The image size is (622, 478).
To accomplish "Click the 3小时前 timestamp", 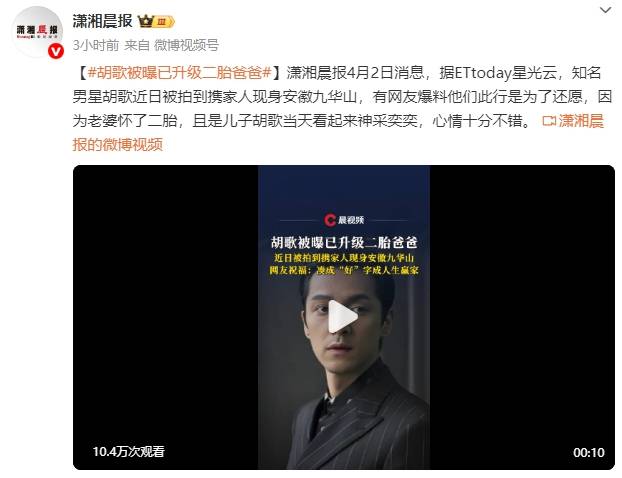I will point(96,45).
